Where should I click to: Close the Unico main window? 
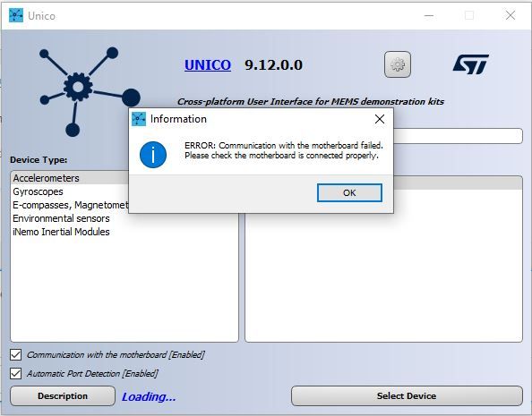pyautogui.click(x=511, y=15)
